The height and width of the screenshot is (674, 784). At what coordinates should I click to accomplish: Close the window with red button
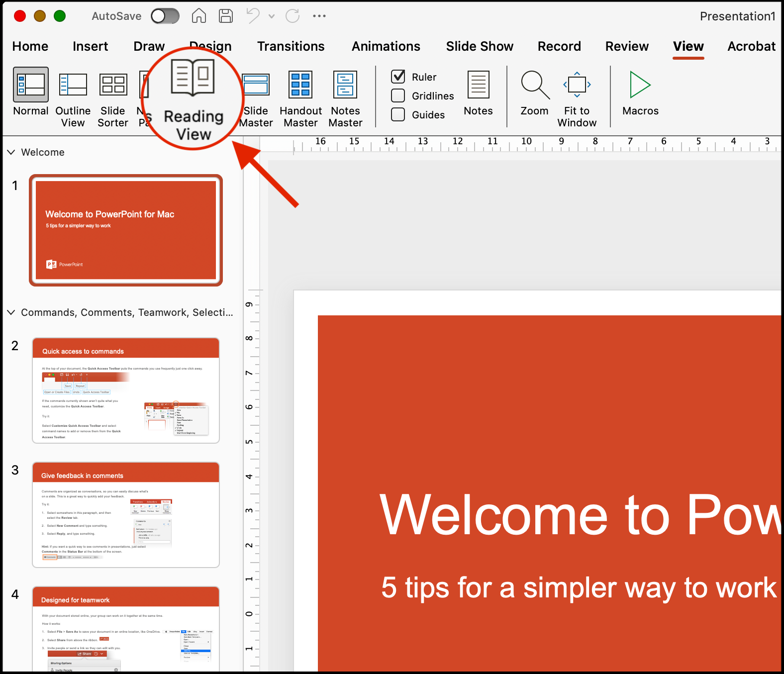tap(20, 16)
